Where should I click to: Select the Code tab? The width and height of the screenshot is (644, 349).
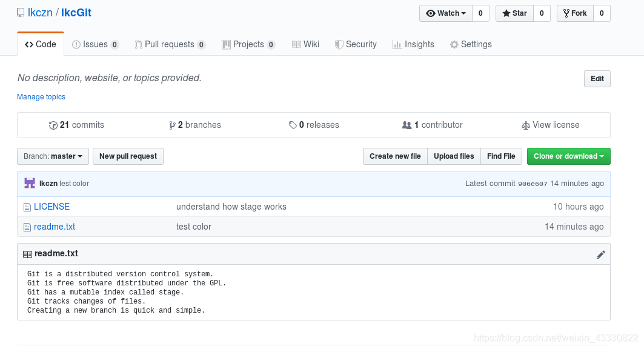(41, 44)
